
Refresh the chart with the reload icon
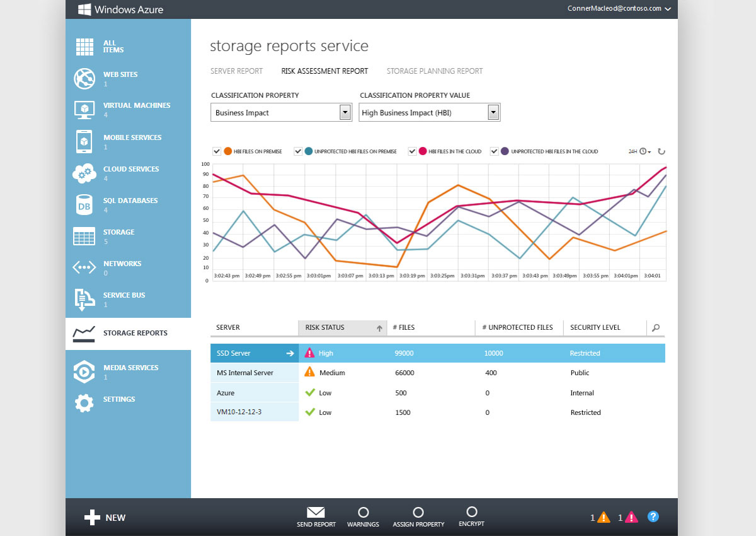(661, 151)
